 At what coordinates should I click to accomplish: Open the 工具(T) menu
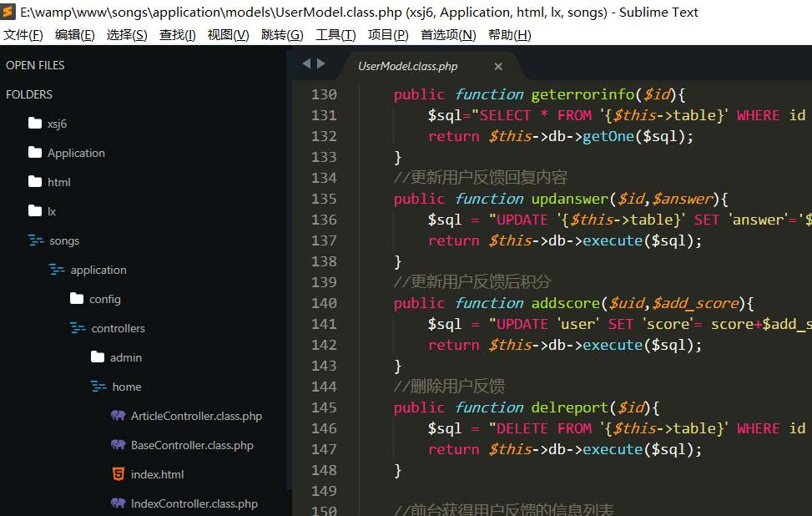(335, 35)
